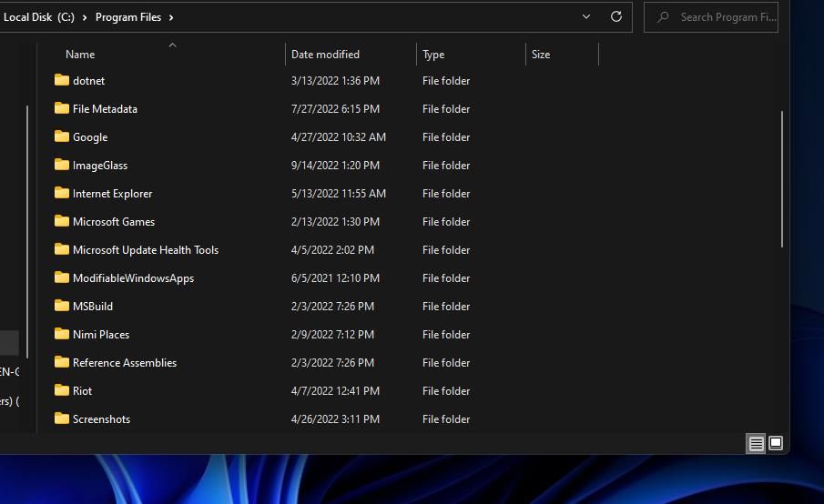The height and width of the screenshot is (504, 824).
Task: Select the Internet Explorer folder name
Action: pyautogui.click(x=113, y=193)
